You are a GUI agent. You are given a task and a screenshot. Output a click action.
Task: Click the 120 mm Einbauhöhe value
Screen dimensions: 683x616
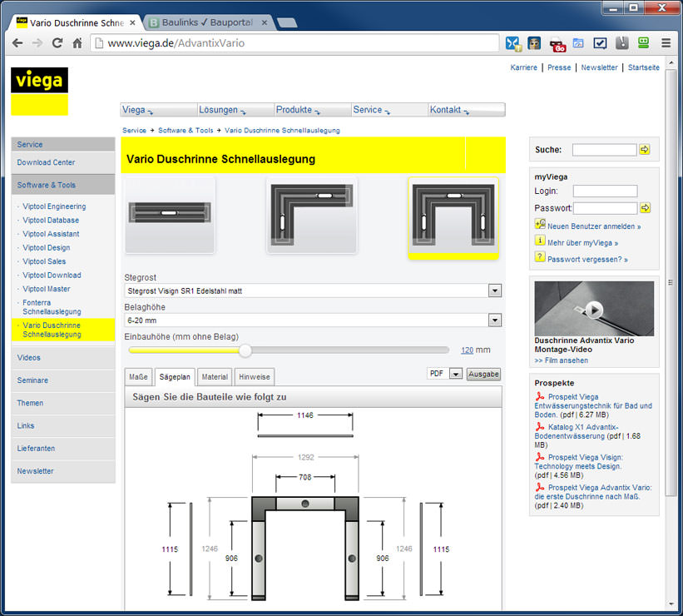pos(467,350)
